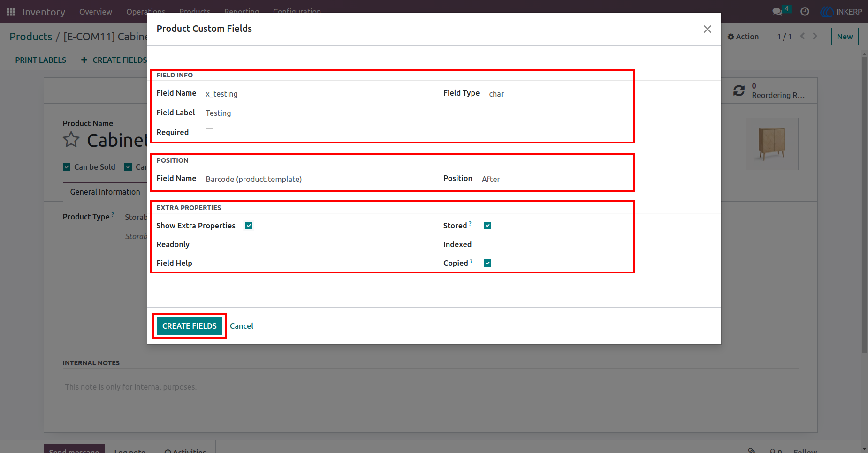Go to next record arrow

(x=815, y=36)
